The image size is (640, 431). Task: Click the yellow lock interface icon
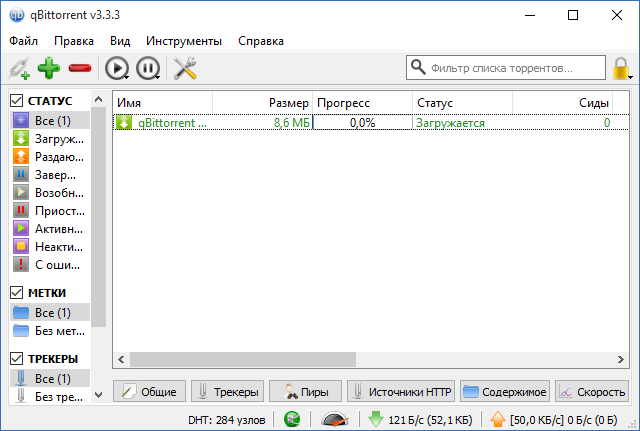tap(620, 68)
